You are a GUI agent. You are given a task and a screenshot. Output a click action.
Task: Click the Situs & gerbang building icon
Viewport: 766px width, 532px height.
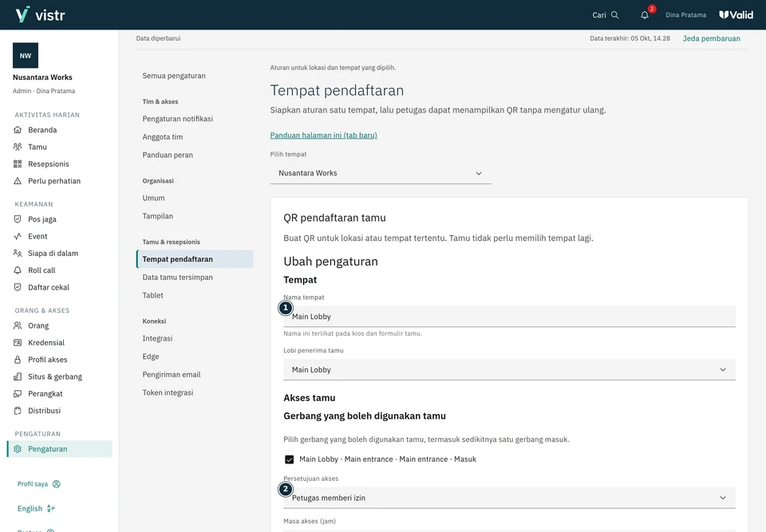click(18, 377)
